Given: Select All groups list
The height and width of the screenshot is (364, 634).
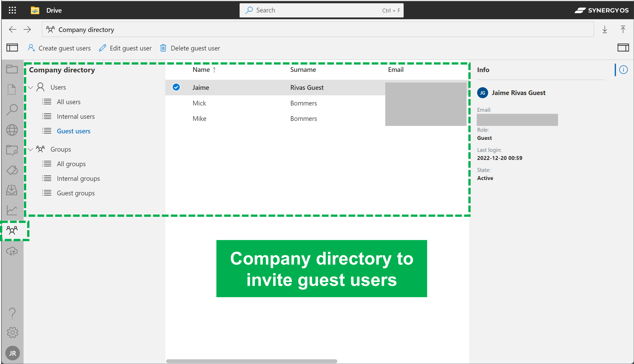Looking at the screenshot, I should click(71, 164).
